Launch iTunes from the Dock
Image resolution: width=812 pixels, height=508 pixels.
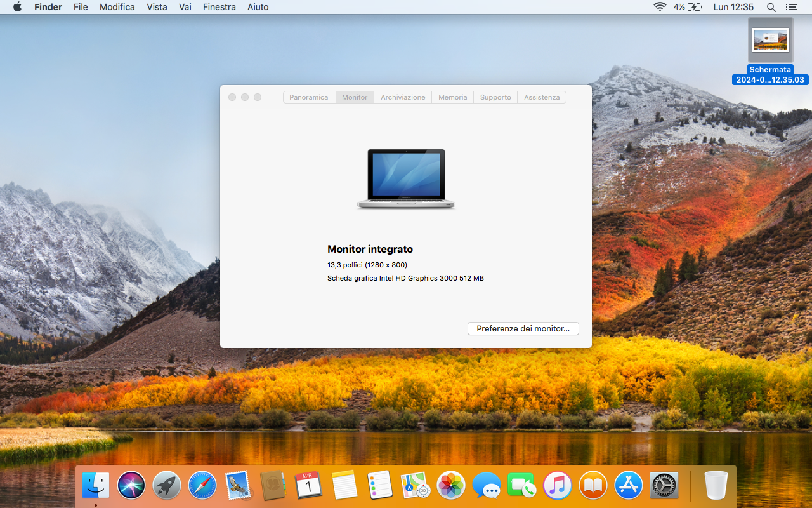coord(558,486)
